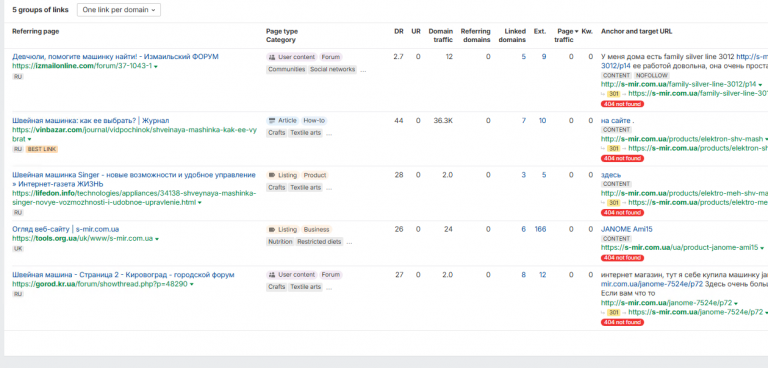
Task: Open the Кировоград городской форум page title
Action: (x=123, y=275)
